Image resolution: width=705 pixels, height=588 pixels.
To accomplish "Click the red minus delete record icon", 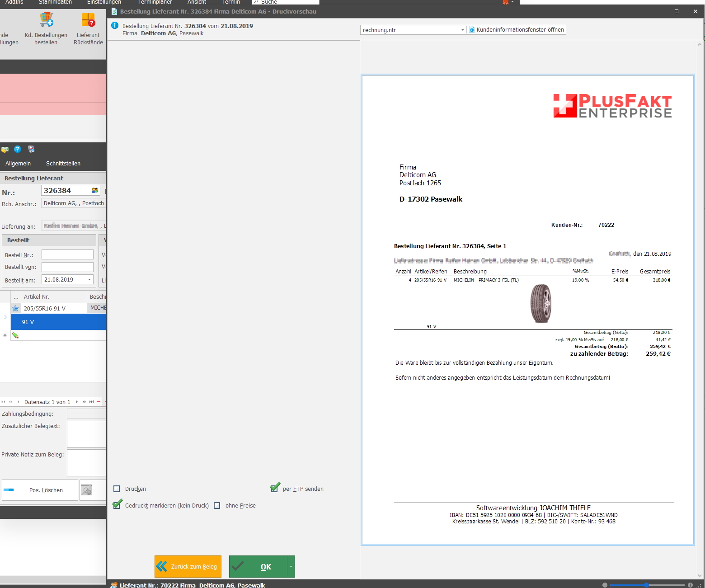I will pyautogui.click(x=99, y=402).
